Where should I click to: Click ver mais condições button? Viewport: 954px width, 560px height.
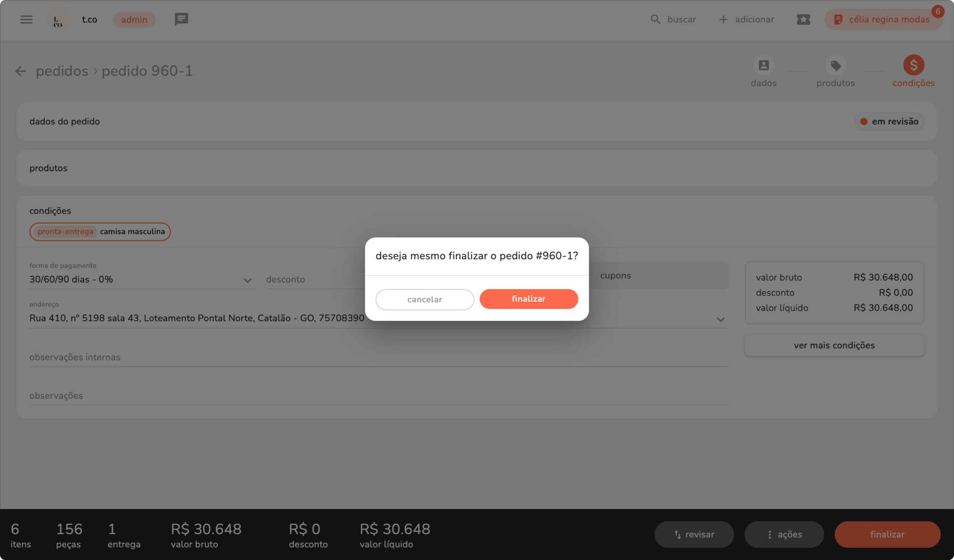834,345
